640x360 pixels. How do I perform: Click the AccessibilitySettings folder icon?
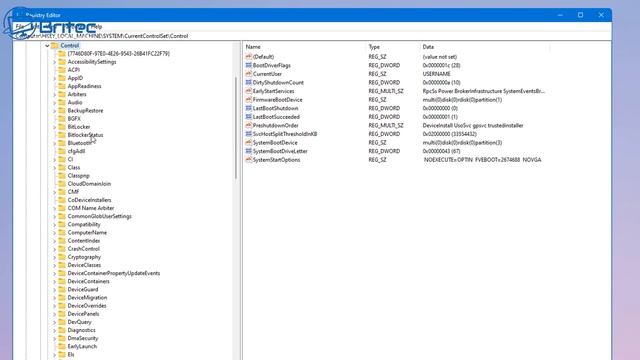(x=62, y=62)
